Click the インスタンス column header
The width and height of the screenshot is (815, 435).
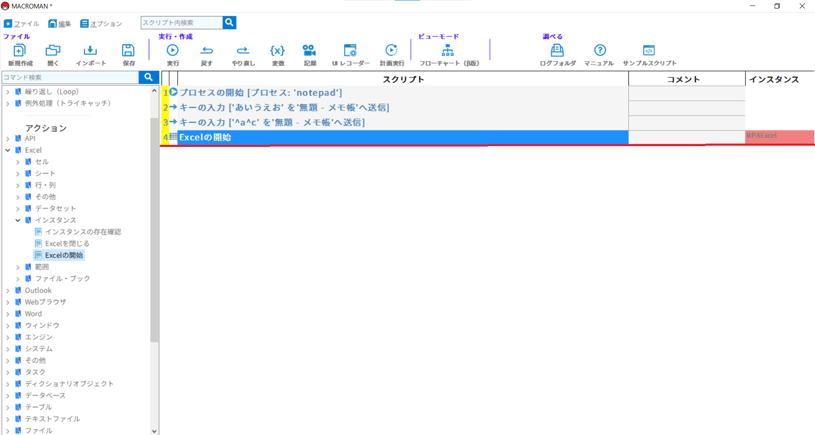780,79
